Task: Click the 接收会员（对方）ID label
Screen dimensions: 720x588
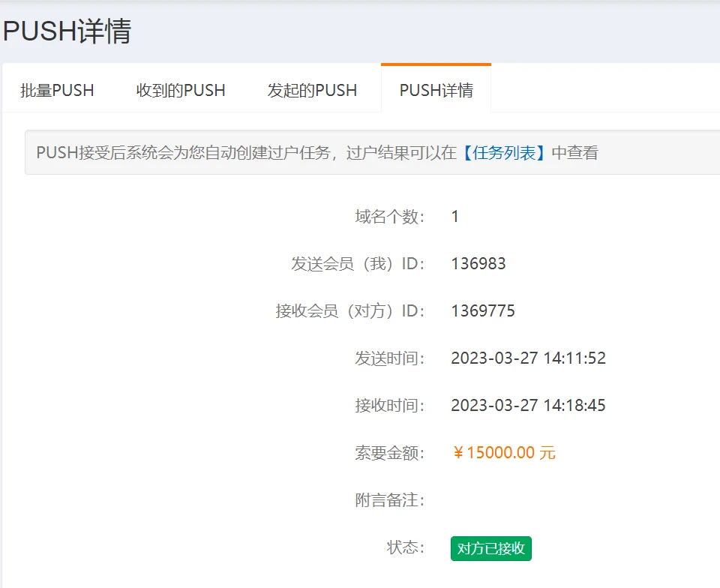Action: 350,311
